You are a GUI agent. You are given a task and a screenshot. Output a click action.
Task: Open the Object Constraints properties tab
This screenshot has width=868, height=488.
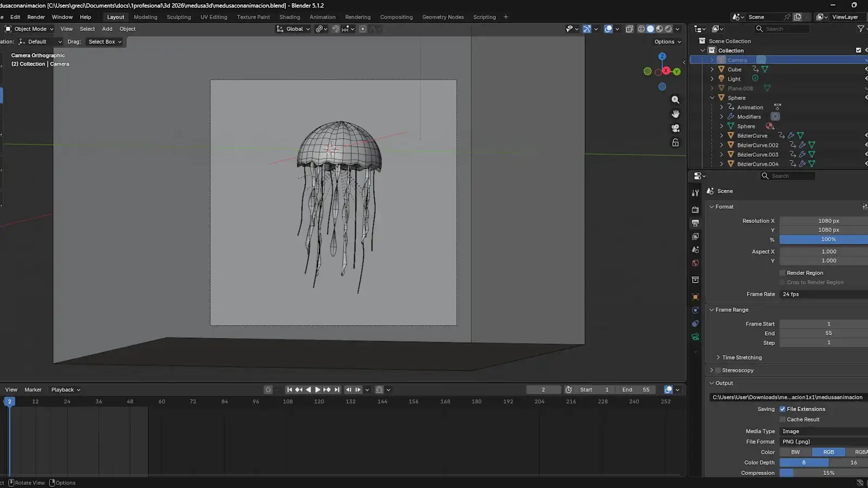[695, 324]
